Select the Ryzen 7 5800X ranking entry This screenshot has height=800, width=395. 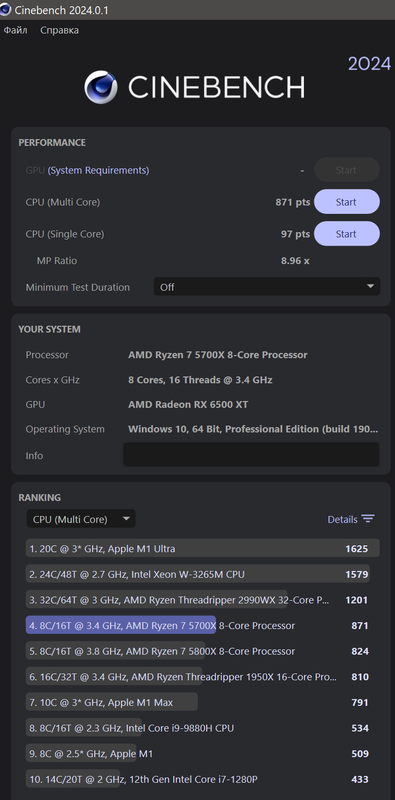coord(203,651)
